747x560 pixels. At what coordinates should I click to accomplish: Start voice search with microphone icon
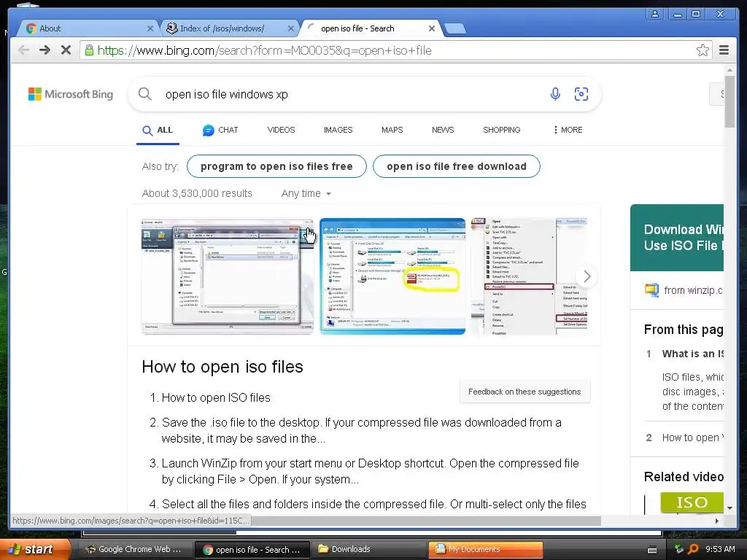point(555,94)
